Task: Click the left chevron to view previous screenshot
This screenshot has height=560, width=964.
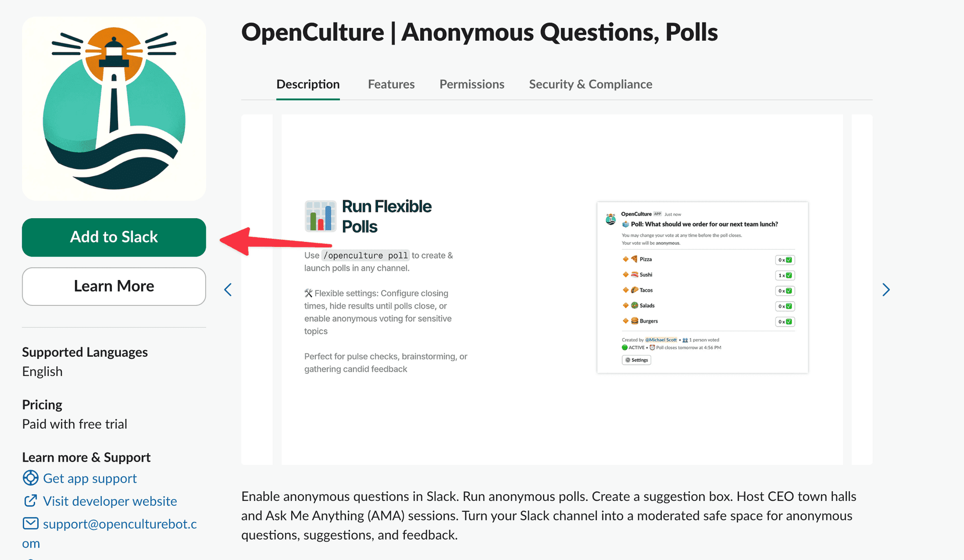Action: [228, 290]
